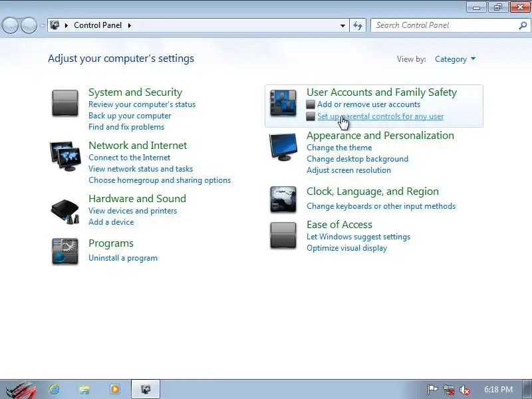Click Change desktop background
Image resolution: width=532 pixels, height=399 pixels.
click(358, 159)
